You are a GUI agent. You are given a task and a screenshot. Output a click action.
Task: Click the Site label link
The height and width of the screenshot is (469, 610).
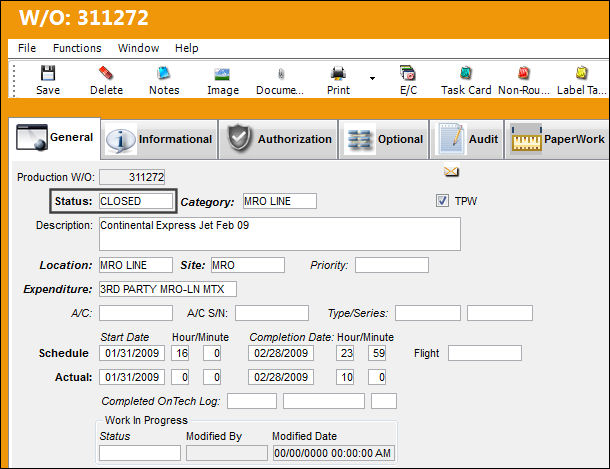(193, 265)
